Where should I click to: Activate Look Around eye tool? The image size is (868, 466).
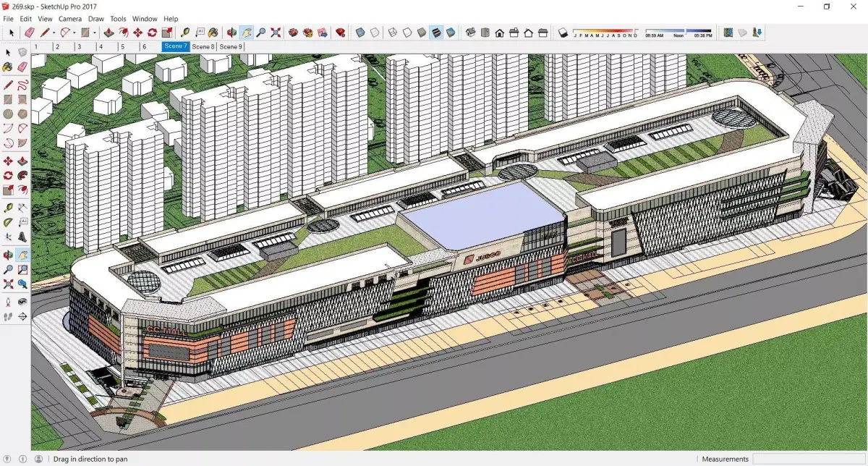click(22, 303)
